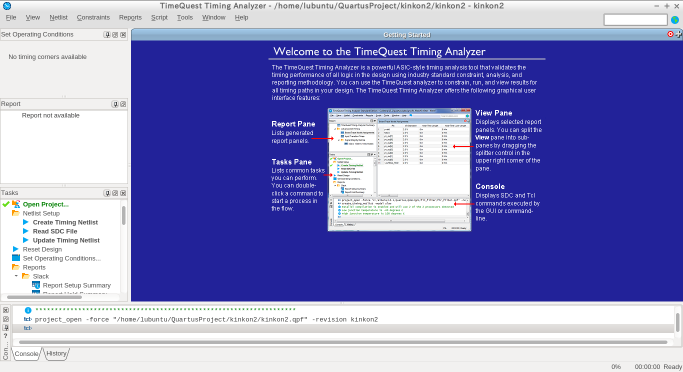This screenshot has height=372, width=683.
Task: Collapse the Slack folder arrow
Action: tap(16, 276)
